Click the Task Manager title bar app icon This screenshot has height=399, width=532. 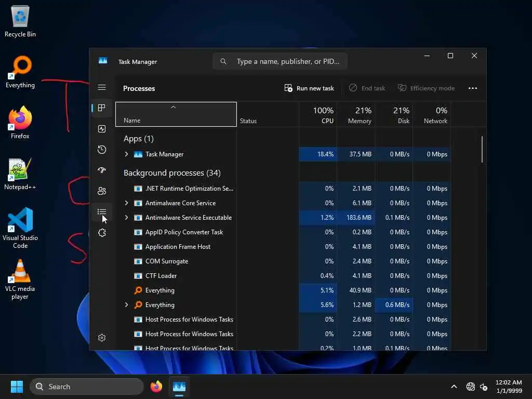[103, 61]
